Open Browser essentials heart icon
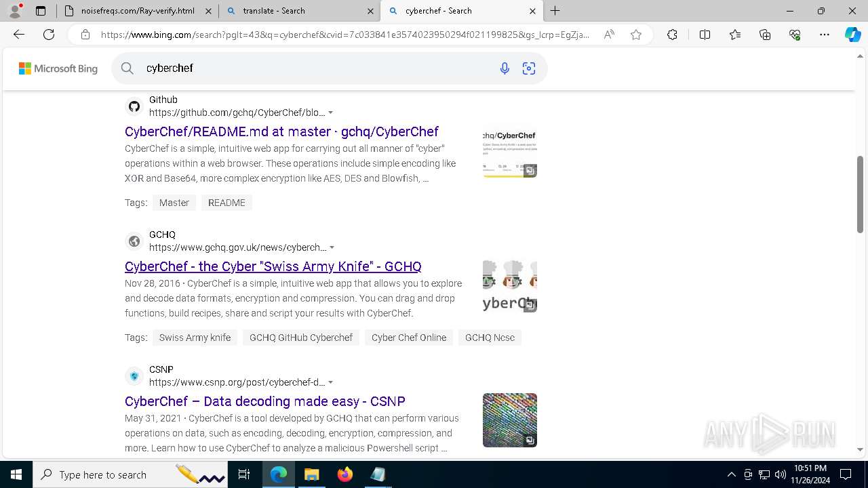This screenshot has width=868, height=488. pyautogui.click(x=795, y=35)
